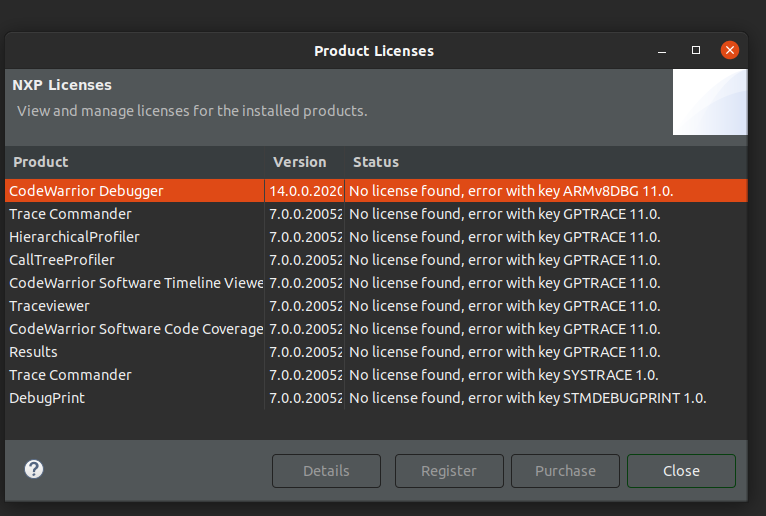
Task: Select the CodeWarrior Debugger row
Action: point(86,190)
